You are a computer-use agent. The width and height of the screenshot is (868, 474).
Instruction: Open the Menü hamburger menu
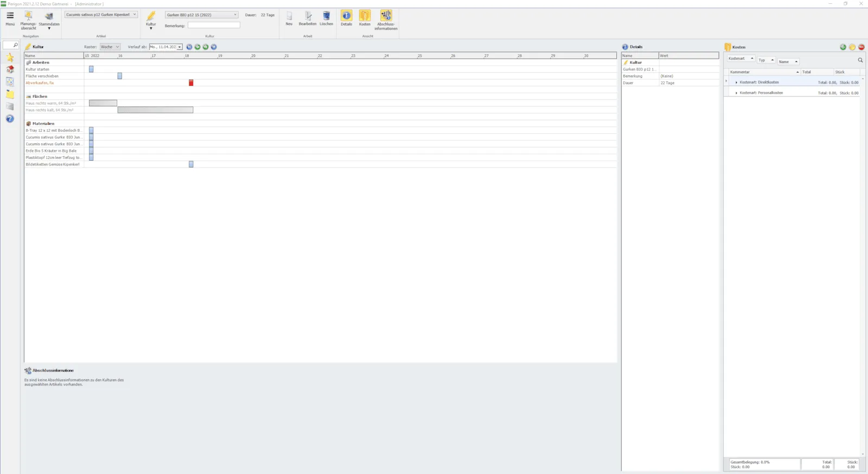point(10,18)
